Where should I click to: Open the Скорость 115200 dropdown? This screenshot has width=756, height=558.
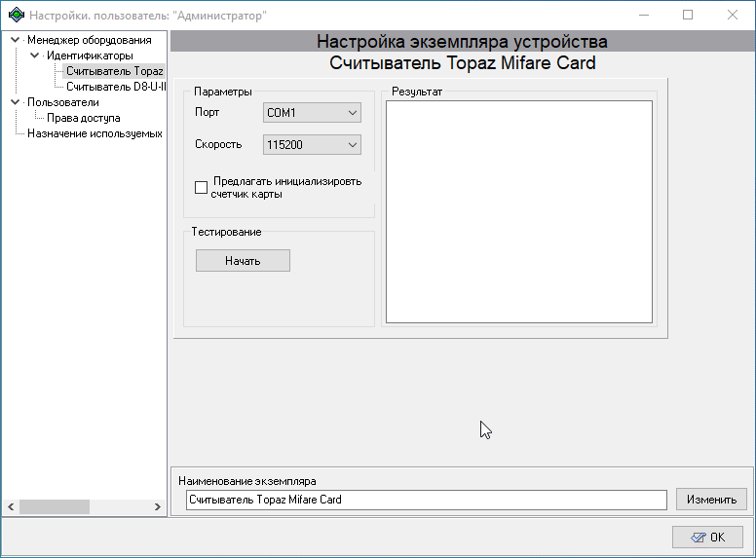[x=312, y=144]
